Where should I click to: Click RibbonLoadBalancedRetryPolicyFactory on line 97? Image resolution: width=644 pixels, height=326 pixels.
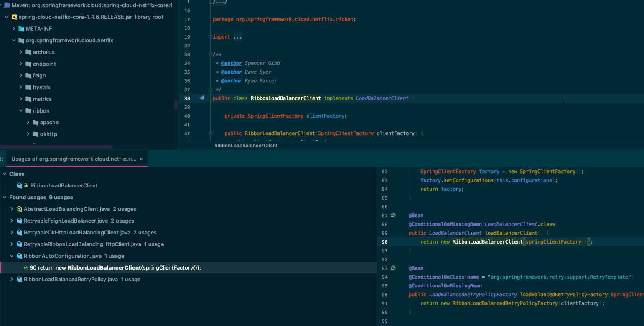505,303
